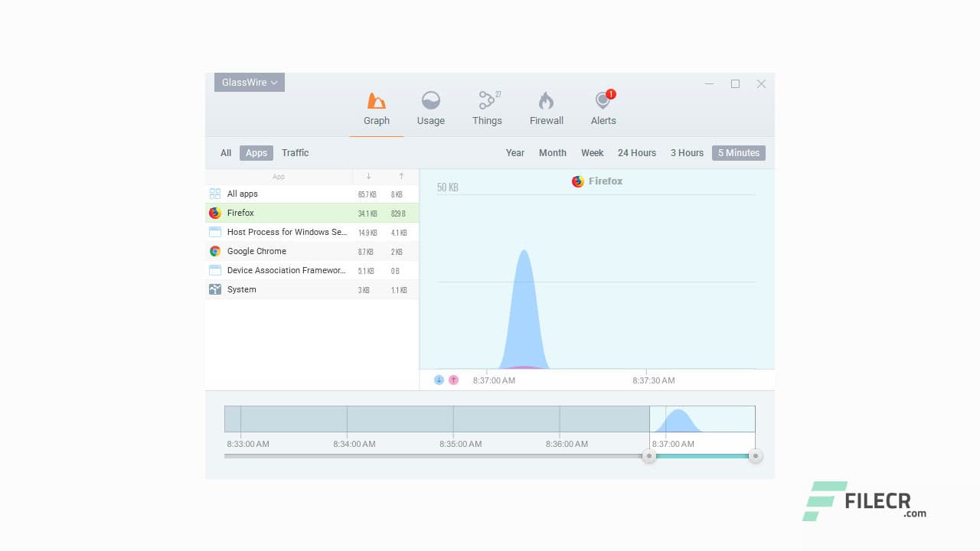Open the Things view icon
This screenshot has height=551, width=980.
pos(487,100)
